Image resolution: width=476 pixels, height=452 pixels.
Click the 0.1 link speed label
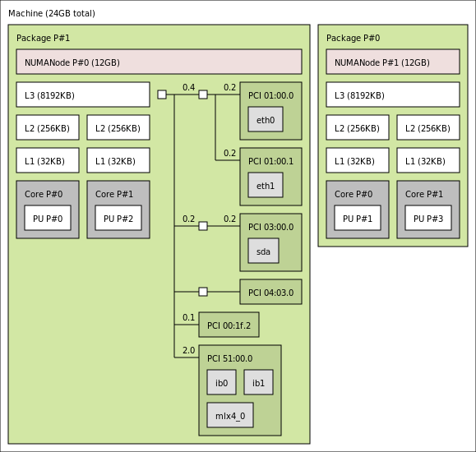click(x=189, y=317)
